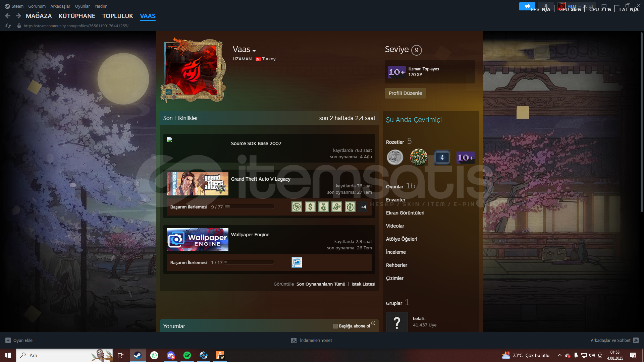Open Son Oynananların Tümü link
This screenshot has height=362, width=644.
coord(321,284)
